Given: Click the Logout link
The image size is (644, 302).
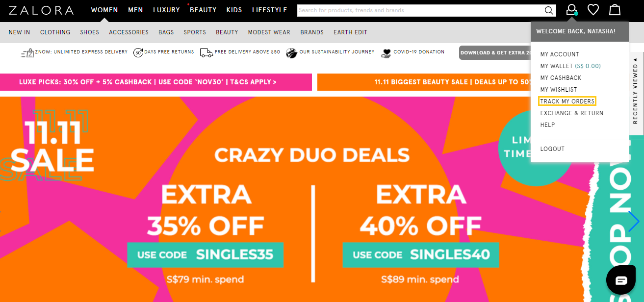Looking at the screenshot, I should click(552, 149).
